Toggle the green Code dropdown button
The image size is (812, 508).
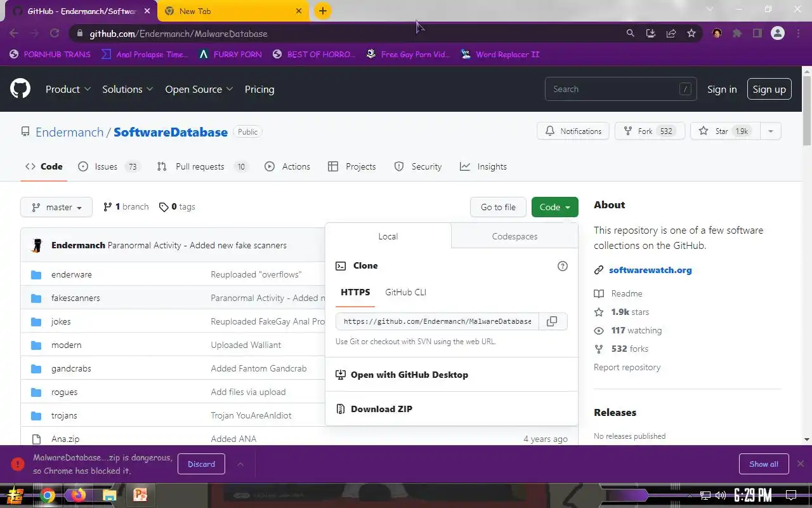555,207
